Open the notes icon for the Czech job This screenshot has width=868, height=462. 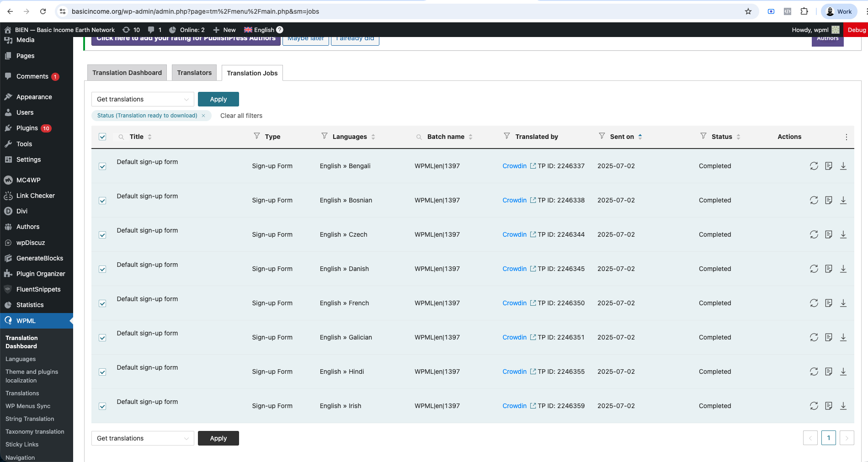click(829, 234)
